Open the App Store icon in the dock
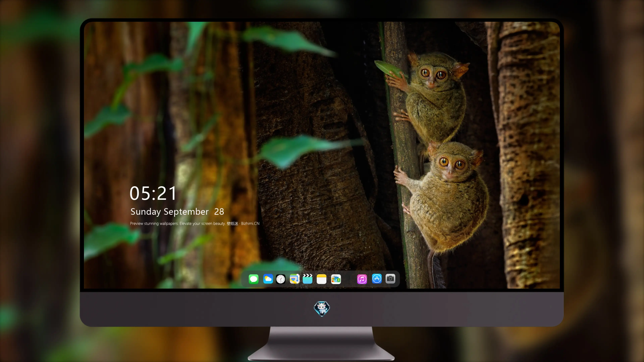The width and height of the screenshot is (644, 362). (x=377, y=279)
